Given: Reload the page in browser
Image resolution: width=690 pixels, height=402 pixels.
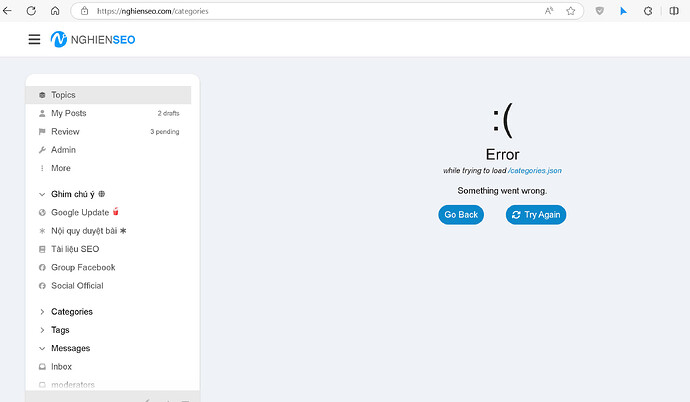Looking at the screenshot, I should pos(31,11).
